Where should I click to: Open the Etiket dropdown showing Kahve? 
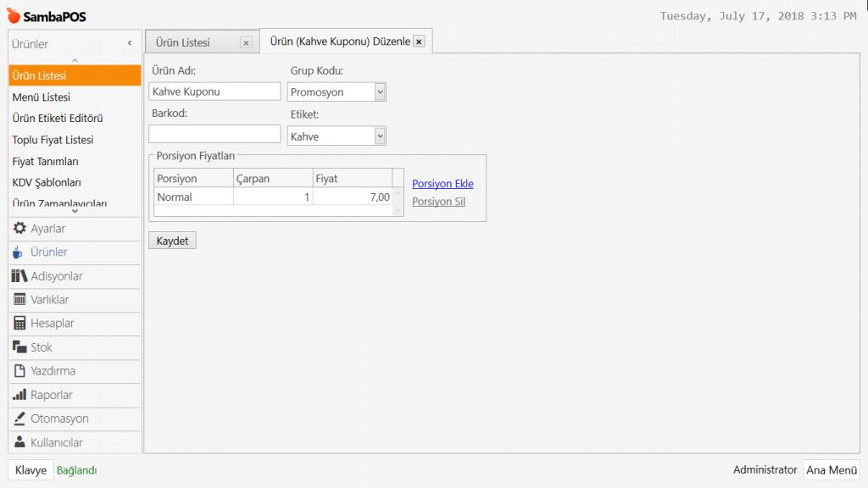tap(380, 136)
